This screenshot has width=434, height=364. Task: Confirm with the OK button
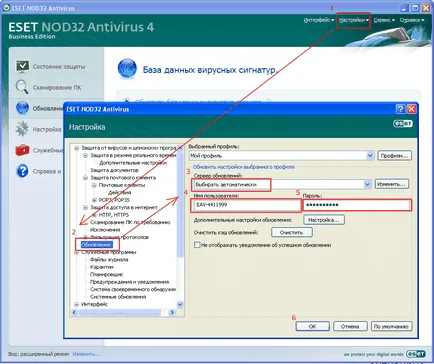click(312, 326)
